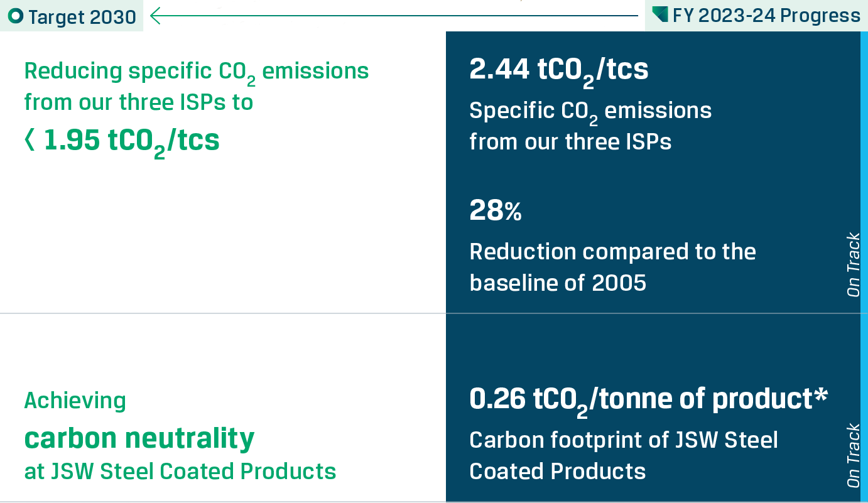Viewport: 868px width, 503px height.
Task: Click the green triangle icon beside FY 2023-24 Progress
Action: coord(659,15)
